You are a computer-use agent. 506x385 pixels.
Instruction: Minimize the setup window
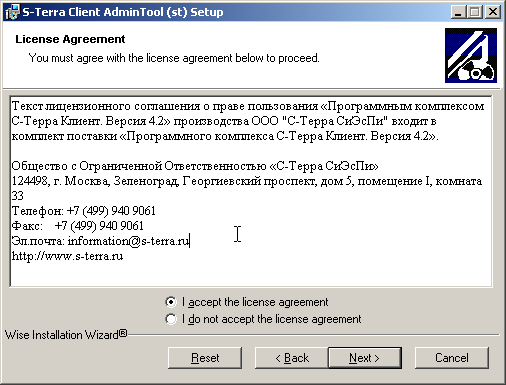pos(458,12)
